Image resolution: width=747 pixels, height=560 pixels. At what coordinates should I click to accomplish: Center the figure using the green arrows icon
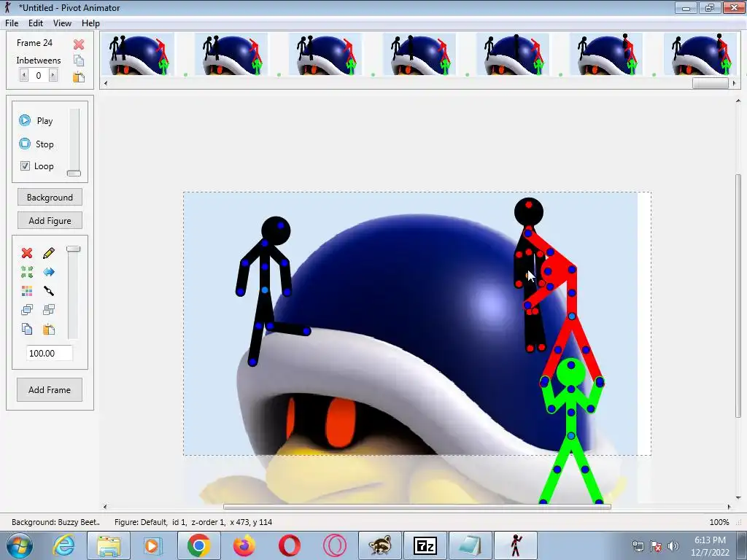tap(27, 272)
